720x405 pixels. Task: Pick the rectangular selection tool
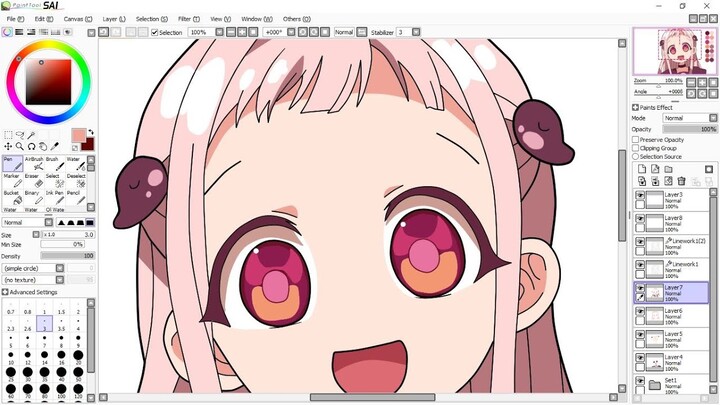coord(8,135)
